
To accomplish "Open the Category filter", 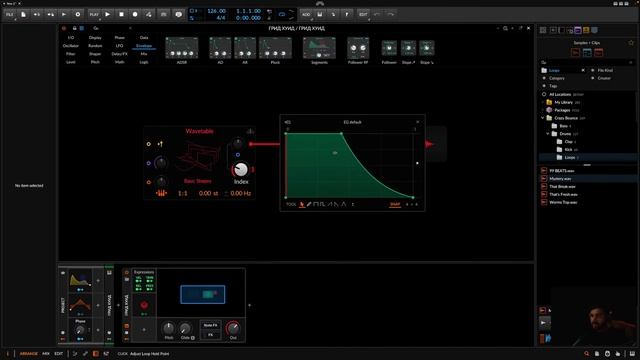I will (556, 78).
